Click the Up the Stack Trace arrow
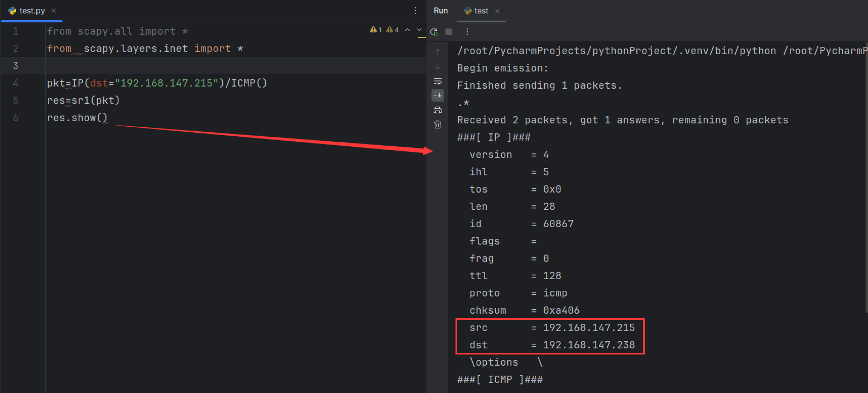Image resolution: width=868 pixels, height=393 pixels. click(438, 52)
